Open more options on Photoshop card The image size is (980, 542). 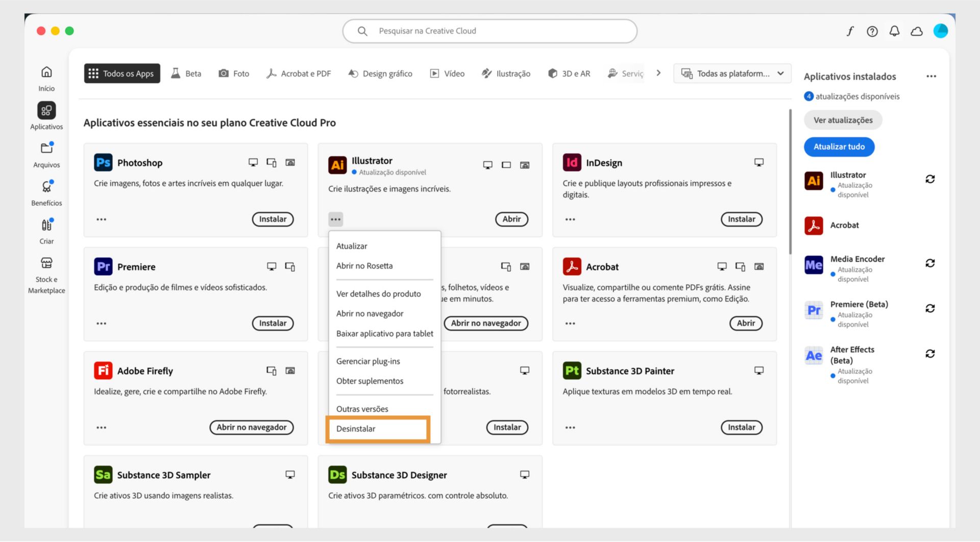tap(102, 219)
